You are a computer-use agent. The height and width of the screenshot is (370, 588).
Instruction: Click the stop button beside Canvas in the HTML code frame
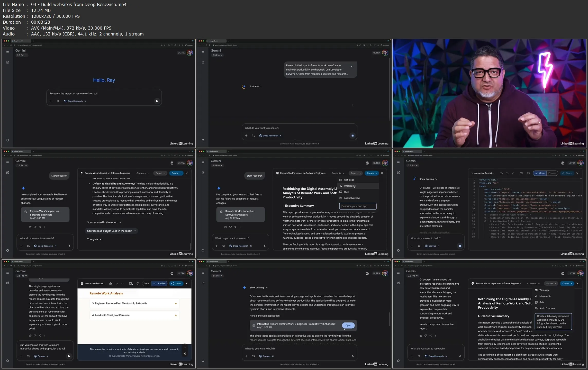(x=460, y=246)
